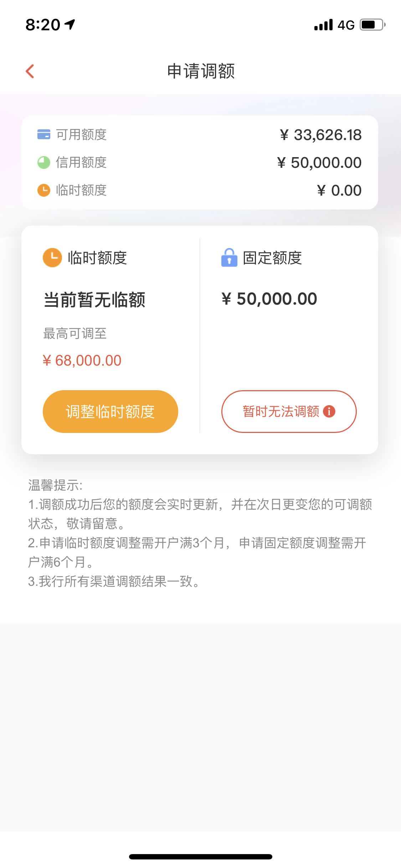
Task: Tap the location arrow next to the time
Action: [70, 25]
